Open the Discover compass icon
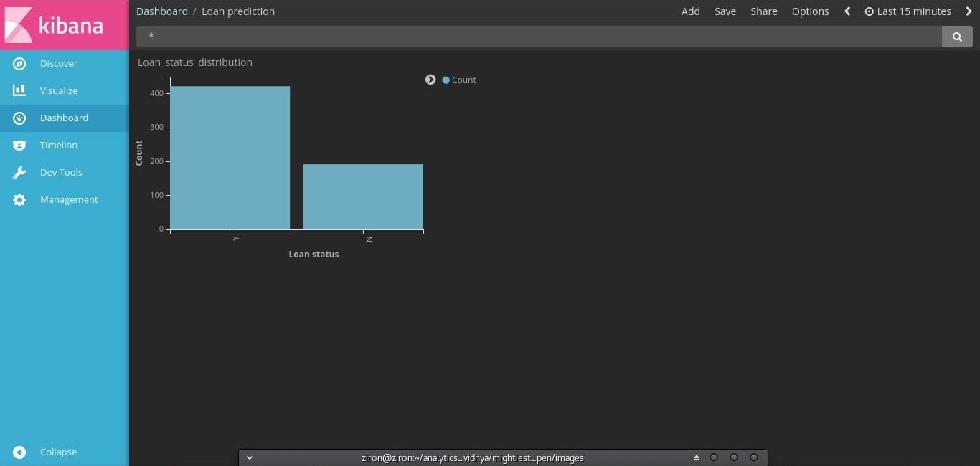Screen dimensions: 980x466 point(19,64)
